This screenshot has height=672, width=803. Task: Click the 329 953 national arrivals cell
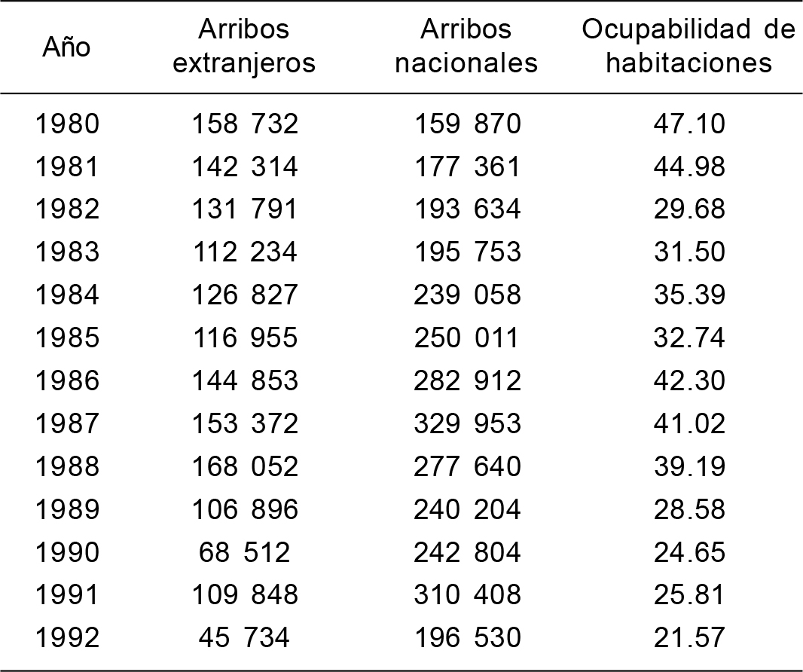click(467, 424)
